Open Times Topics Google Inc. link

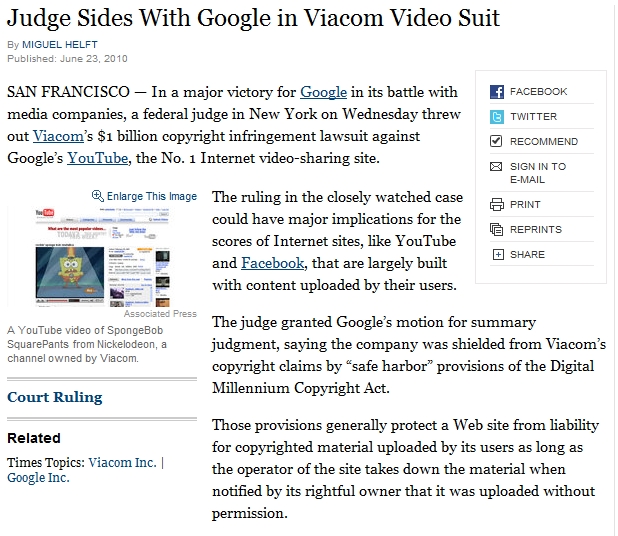[38, 478]
